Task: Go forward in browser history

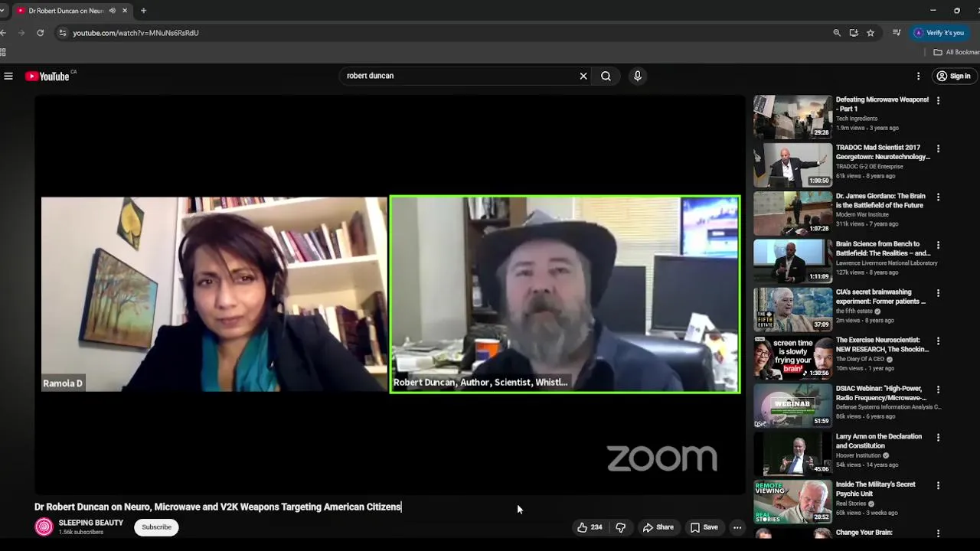Action: click(x=21, y=33)
